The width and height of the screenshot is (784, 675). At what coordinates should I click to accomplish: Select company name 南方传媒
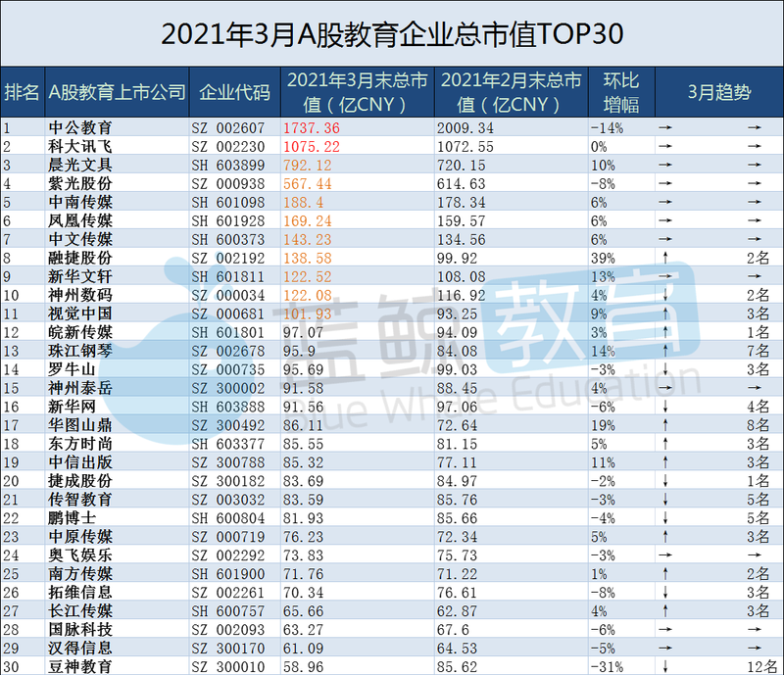80,573
